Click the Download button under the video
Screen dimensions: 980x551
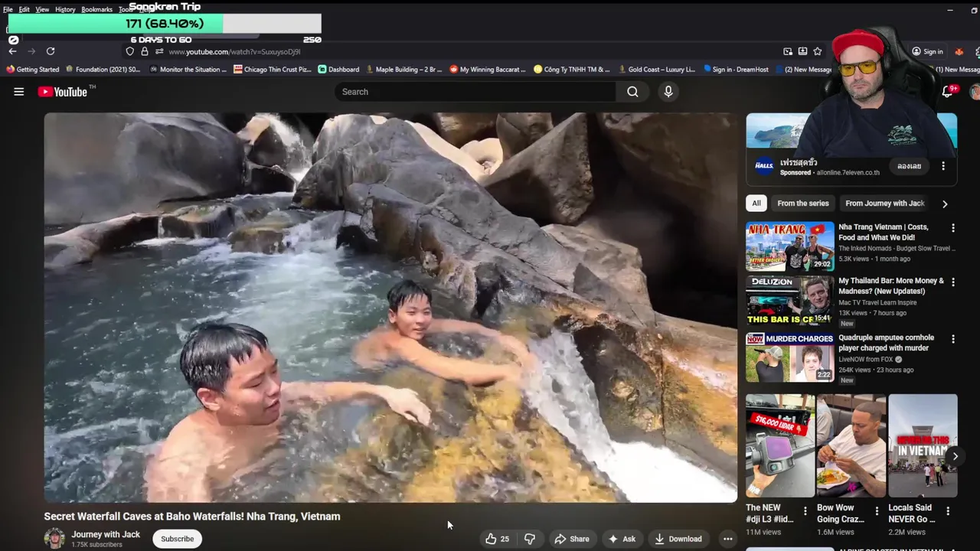pyautogui.click(x=678, y=539)
